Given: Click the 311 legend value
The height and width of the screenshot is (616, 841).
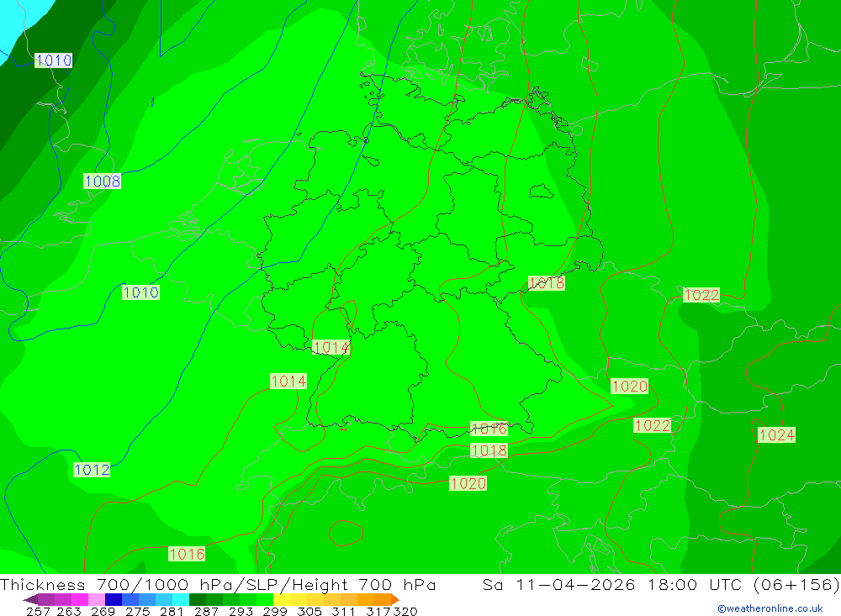Looking at the screenshot, I should click(x=343, y=611).
